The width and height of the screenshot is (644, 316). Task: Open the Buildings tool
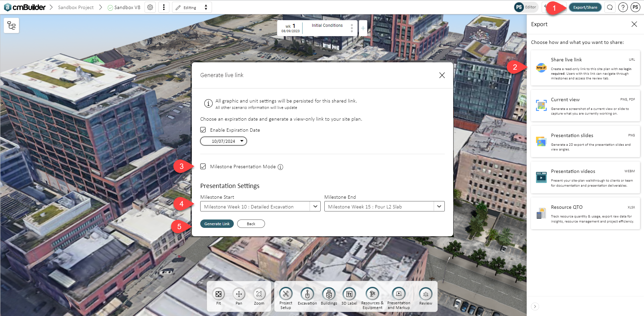329,297
